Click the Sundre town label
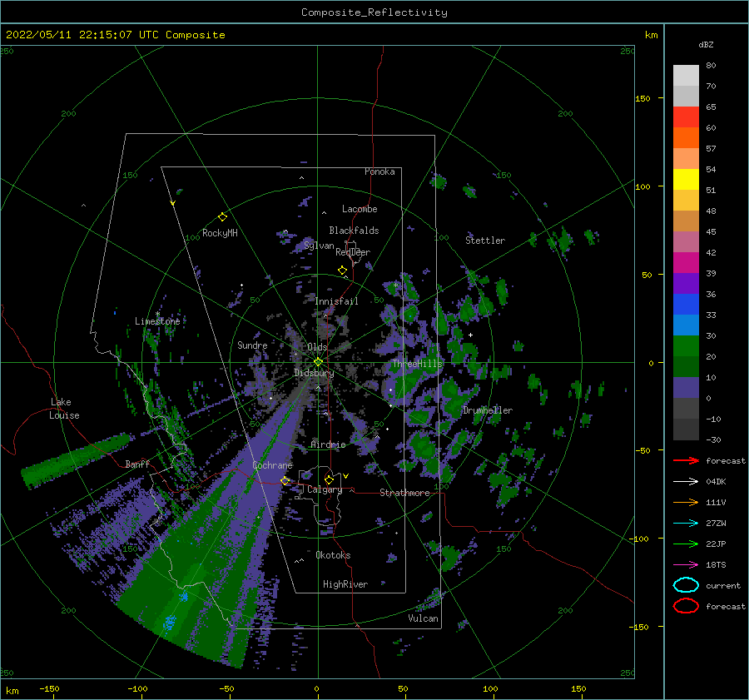The image size is (749, 700). tap(252, 345)
